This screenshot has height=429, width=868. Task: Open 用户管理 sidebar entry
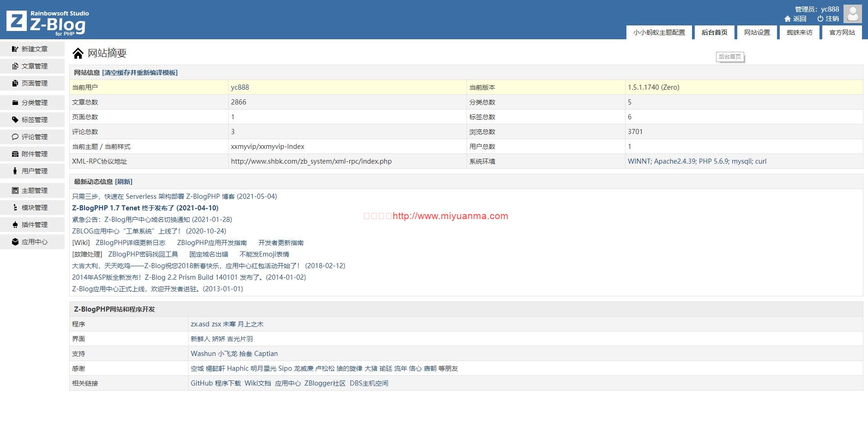coord(32,171)
